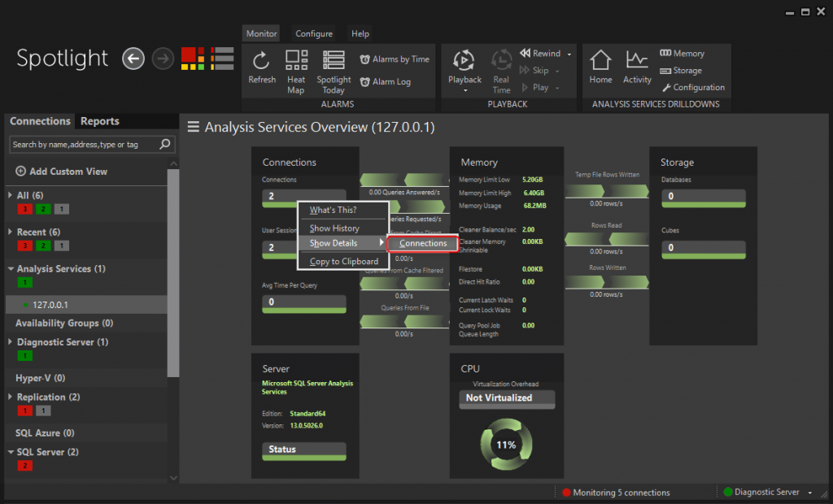
Task: Open the Diagnostic Server status dropdown arrow
Action: (810, 493)
